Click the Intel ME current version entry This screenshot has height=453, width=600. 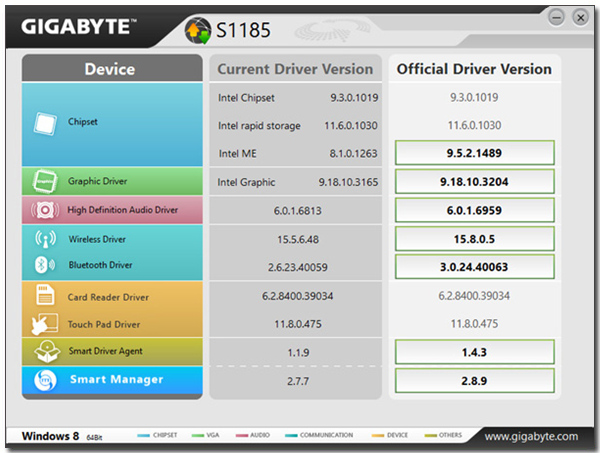298,153
